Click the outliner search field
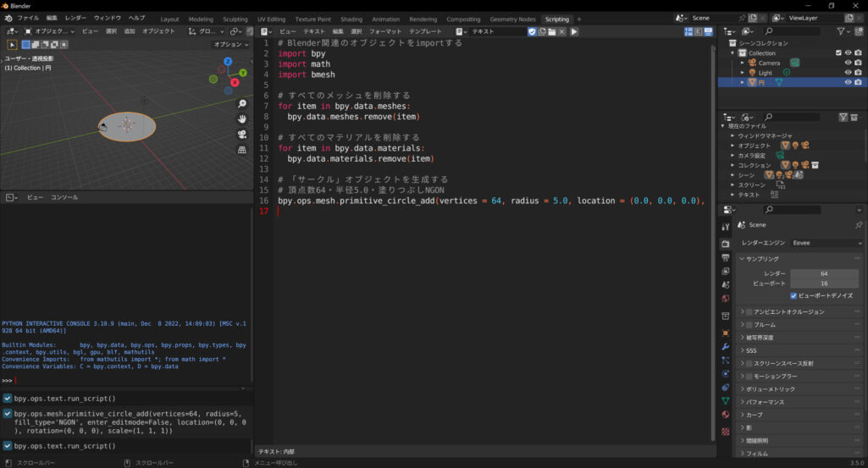Viewport: 868px width, 468px height. (792, 31)
